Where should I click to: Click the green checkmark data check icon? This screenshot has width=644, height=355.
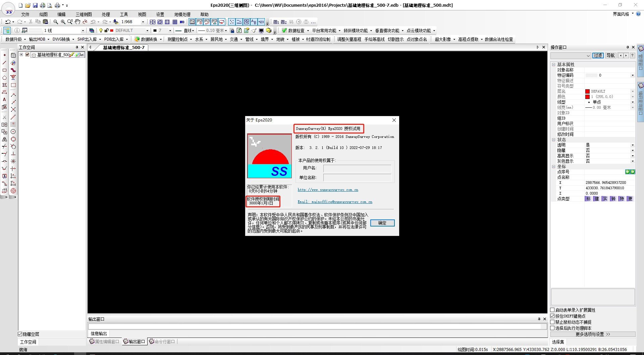pos(284,31)
